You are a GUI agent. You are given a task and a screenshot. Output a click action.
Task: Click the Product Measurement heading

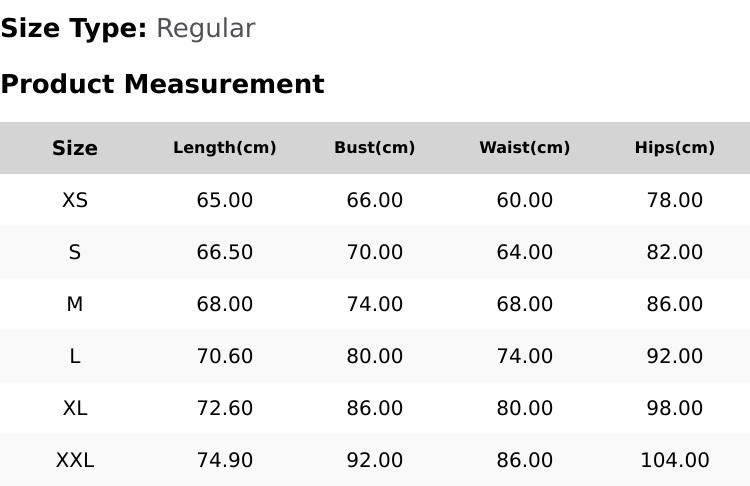163,84
